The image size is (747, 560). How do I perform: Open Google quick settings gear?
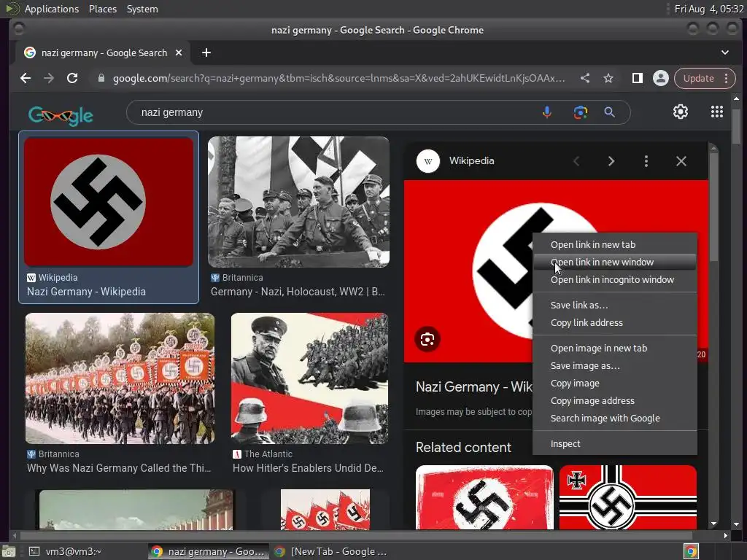coord(681,112)
